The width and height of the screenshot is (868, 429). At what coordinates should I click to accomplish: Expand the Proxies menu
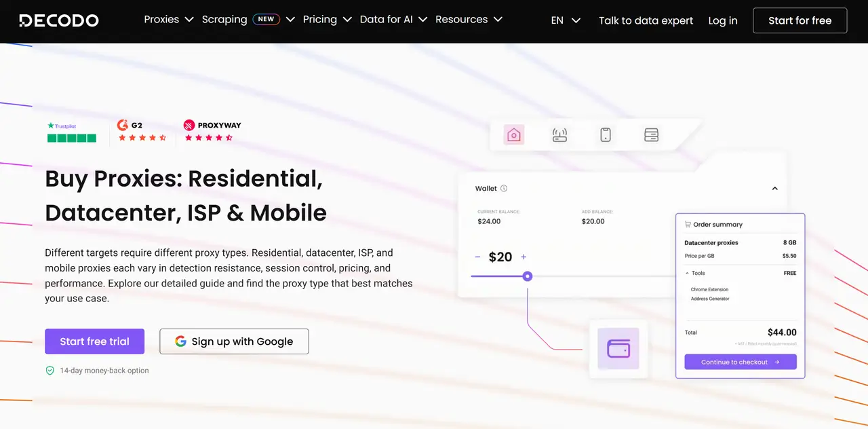pos(169,20)
